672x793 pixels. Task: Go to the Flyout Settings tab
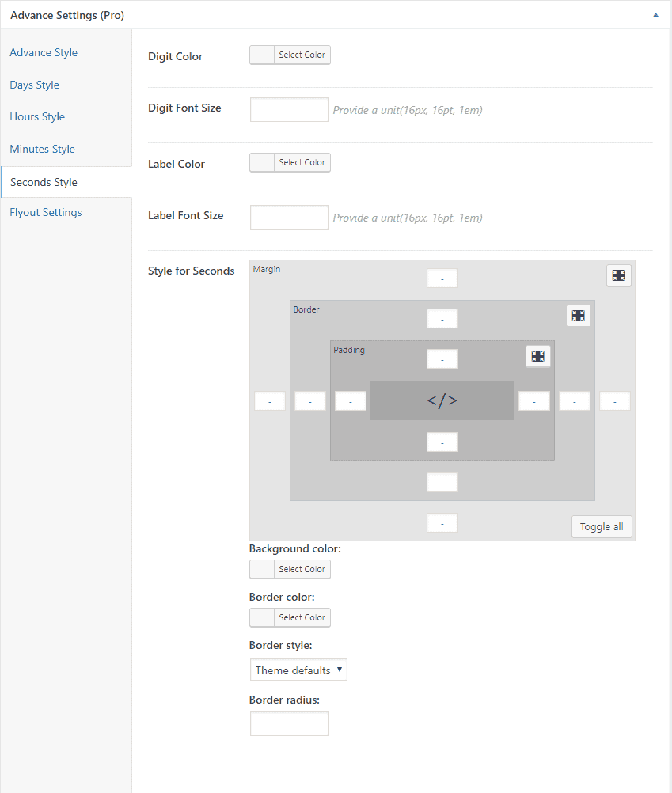(46, 212)
